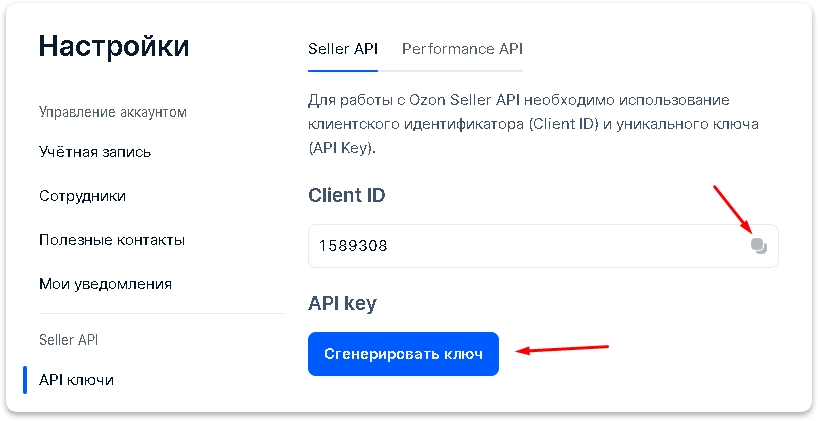
Task: Select API ключи in the sidebar
Action: coord(76,380)
